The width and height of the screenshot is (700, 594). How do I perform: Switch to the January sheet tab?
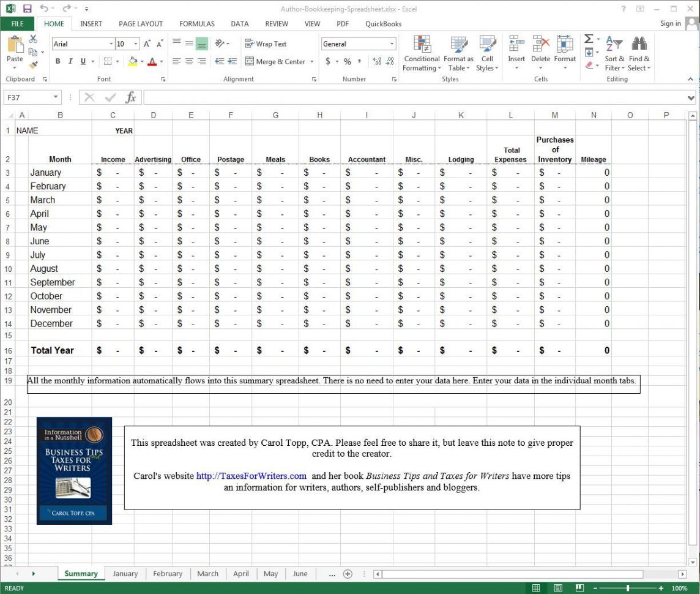pyautogui.click(x=125, y=573)
